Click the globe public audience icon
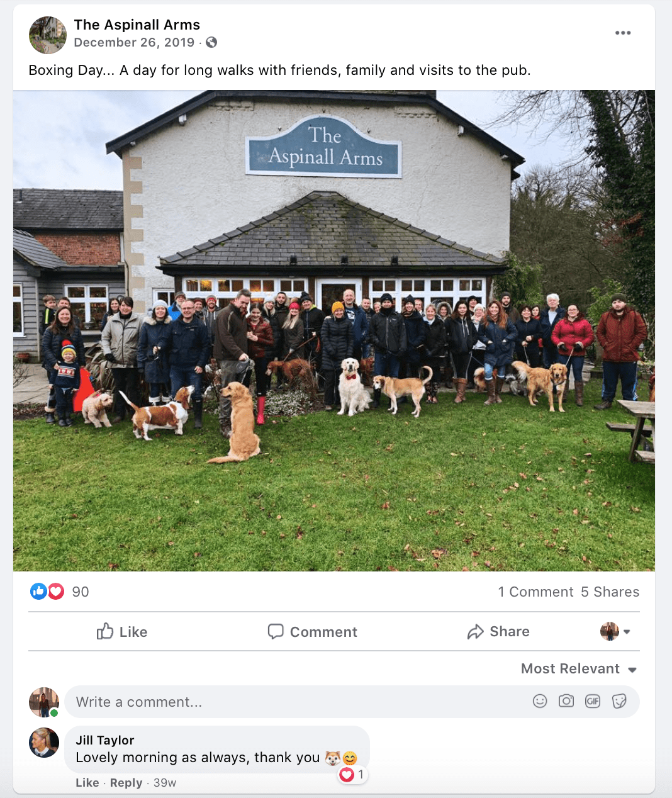The height and width of the screenshot is (798, 672). 211,42
